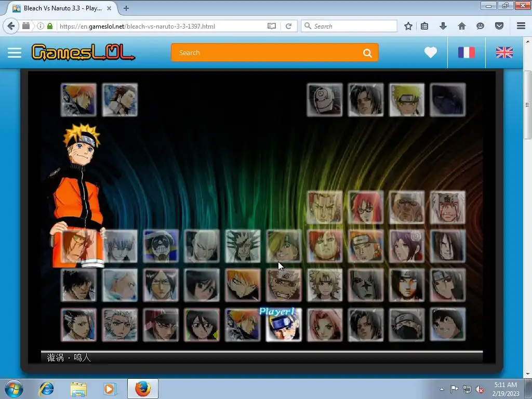Choose Nine-Tails Naruto snarling portrait
Image resolution: width=532 pixels, height=399 pixels.
[284, 285]
